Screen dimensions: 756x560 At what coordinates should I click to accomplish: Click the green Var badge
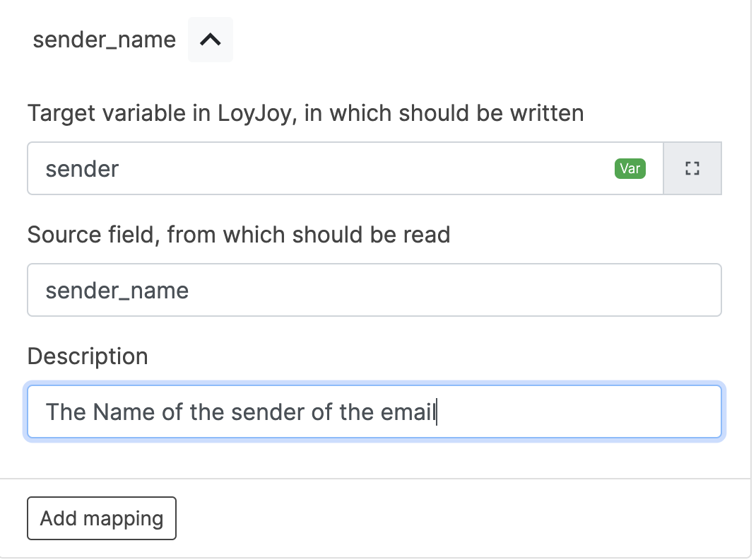[630, 168]
